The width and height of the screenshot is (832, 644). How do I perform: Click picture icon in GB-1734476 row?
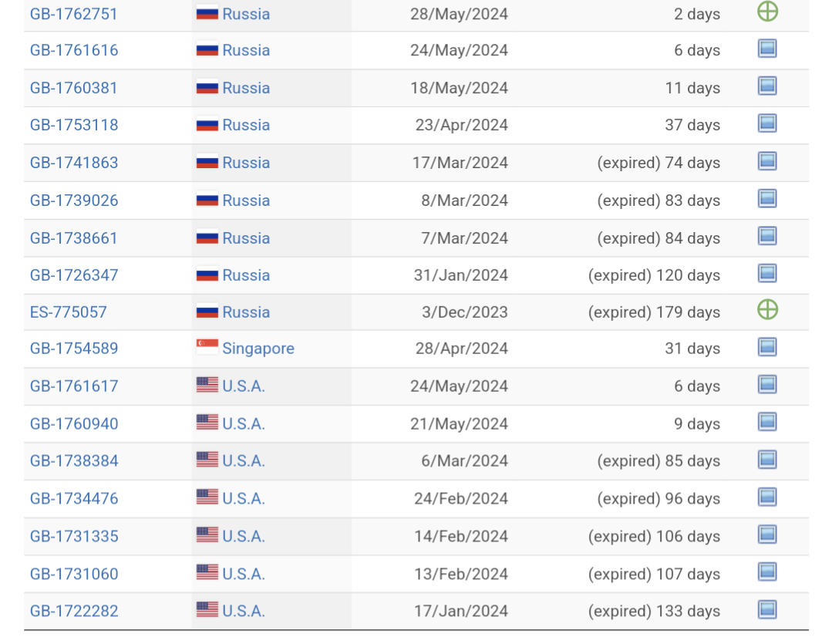[767, 497]
